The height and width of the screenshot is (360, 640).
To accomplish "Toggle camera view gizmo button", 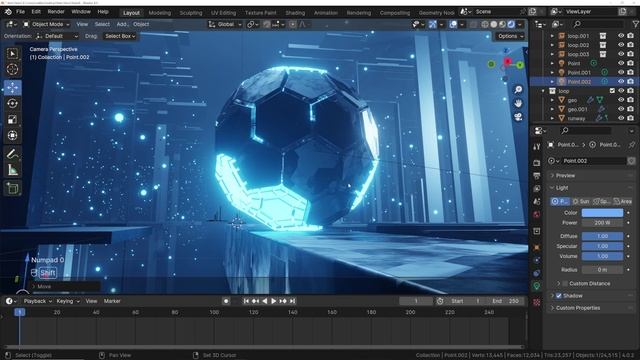I will (518, 117).
